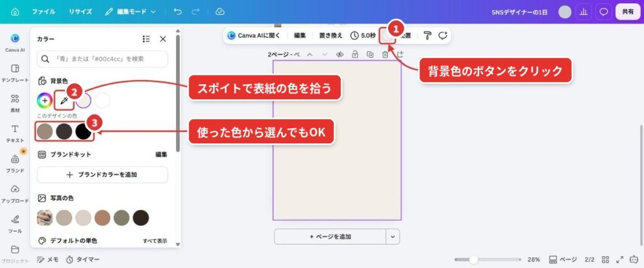Viewport: 644px width, 268px height.
Task: Open comments from the top bar
Action: click(x=603, y=12)
